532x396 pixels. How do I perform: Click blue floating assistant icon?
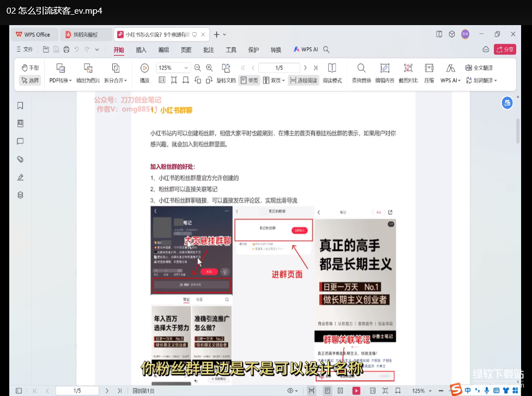pyautogui.click(x=507, y=103)
